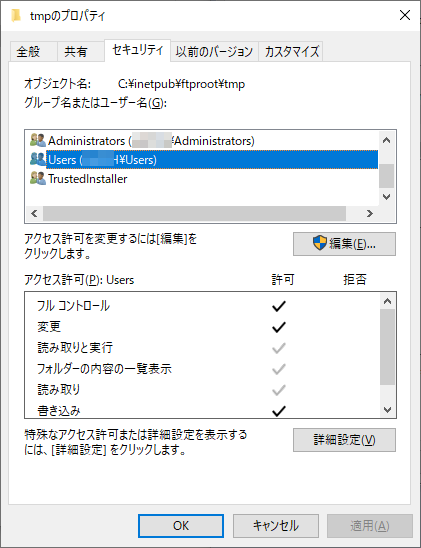Click the permissions list scroll-down arrow
Image resolution: width=421 pixels, height=548 pixels.
click(387, 410)
